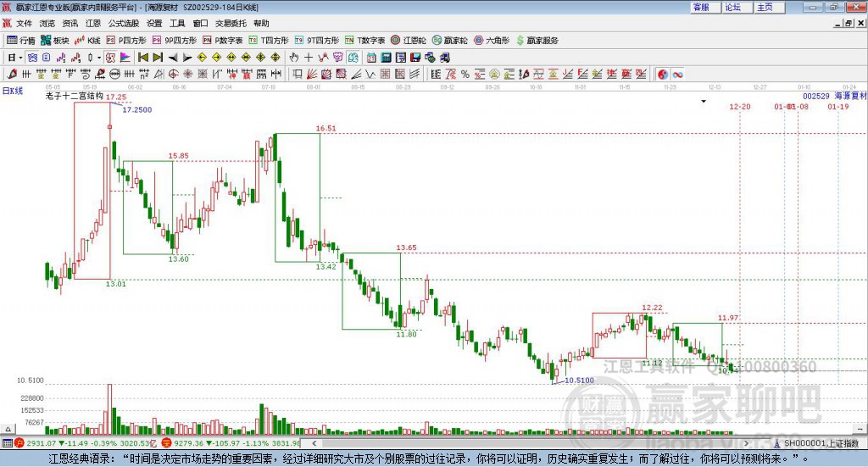Select the crosshair cursor tool
Screen dimensions: 868x467
(x=309, y=57)
